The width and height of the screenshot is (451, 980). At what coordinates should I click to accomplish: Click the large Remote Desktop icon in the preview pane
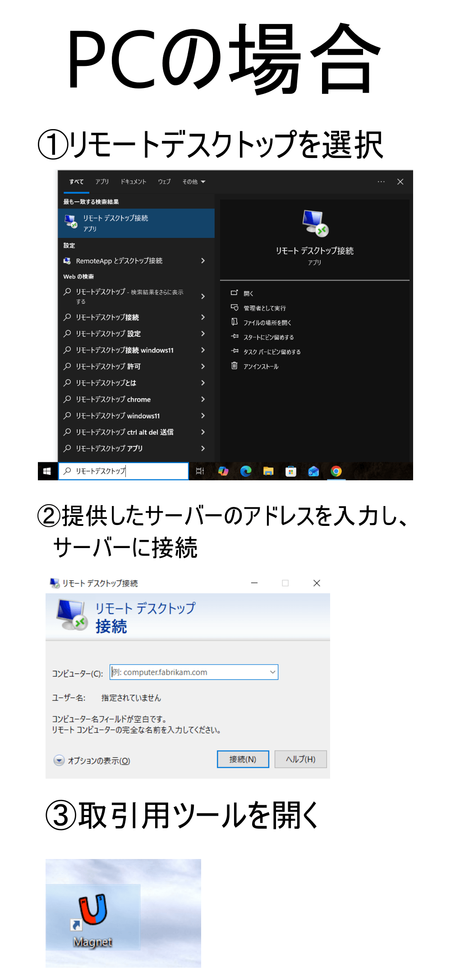315,223
